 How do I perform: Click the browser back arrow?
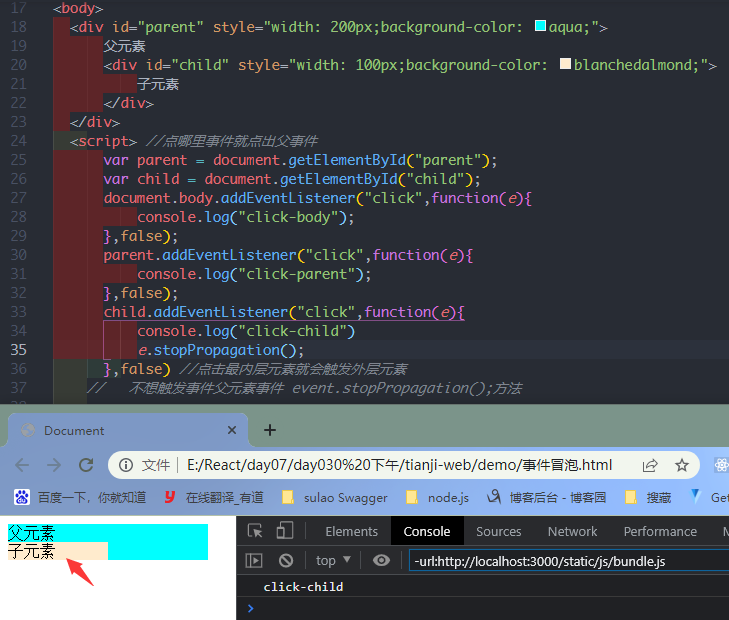(x=22, y=465)
